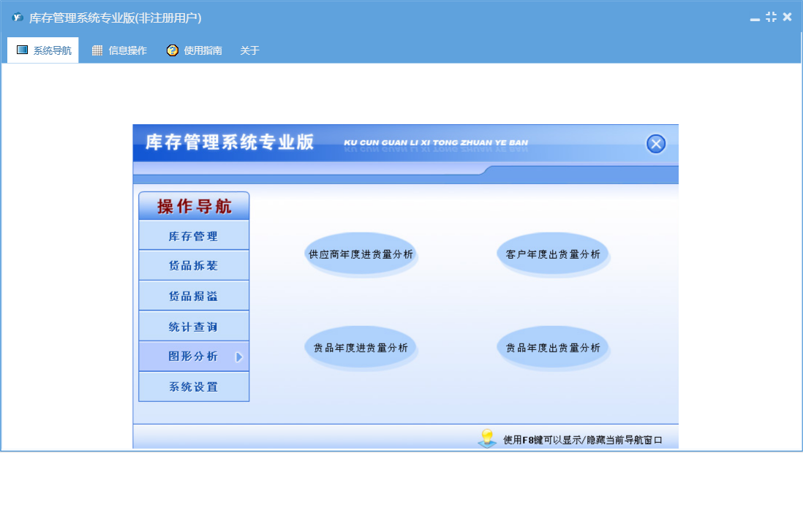803x532 pixels.
Task: Restore the main window size
Action: pos(772,17)
